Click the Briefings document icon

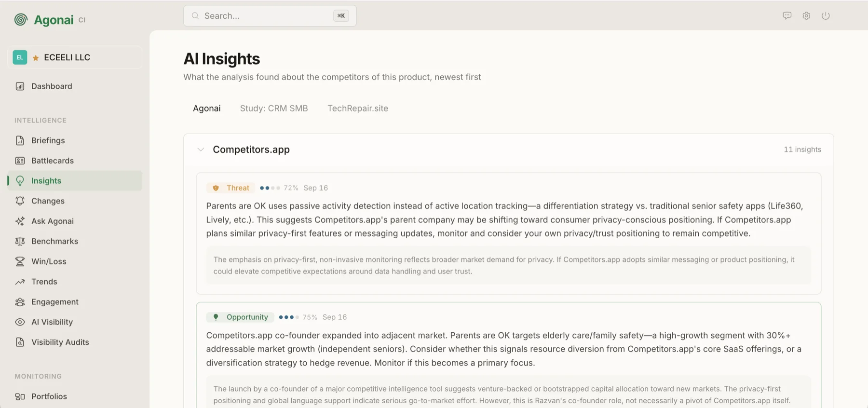[20, 140]
